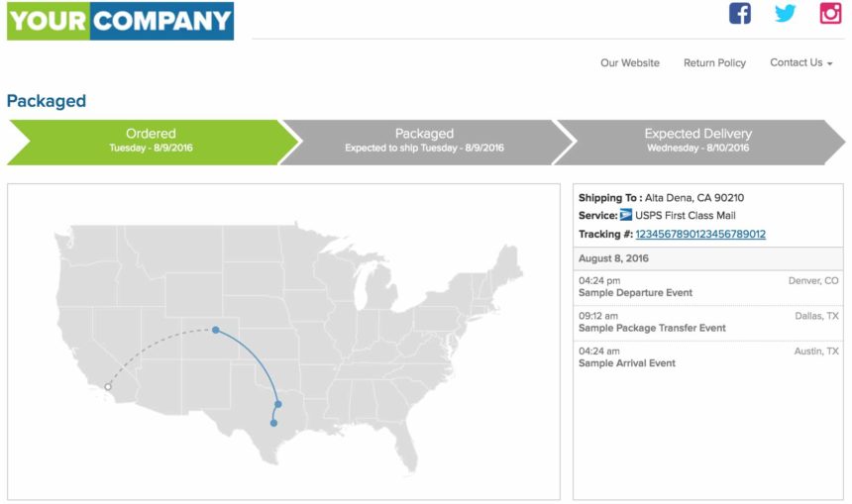The image size is (852, 504).
Task: Open the Return Policy menu link
Action: coord(714,63)
